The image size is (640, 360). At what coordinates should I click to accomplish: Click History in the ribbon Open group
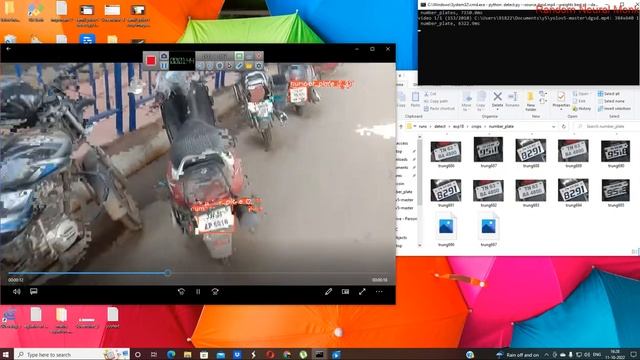pyautogui.click(x=582, y=109)
